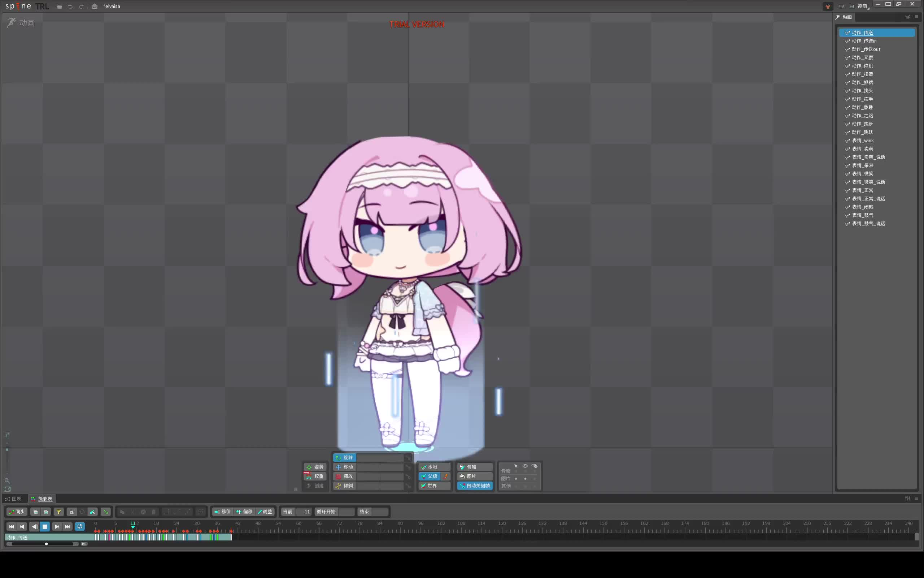Select animation 动作_待机
924x578 pixels.
pyautogui.click(x=877, y=66)
